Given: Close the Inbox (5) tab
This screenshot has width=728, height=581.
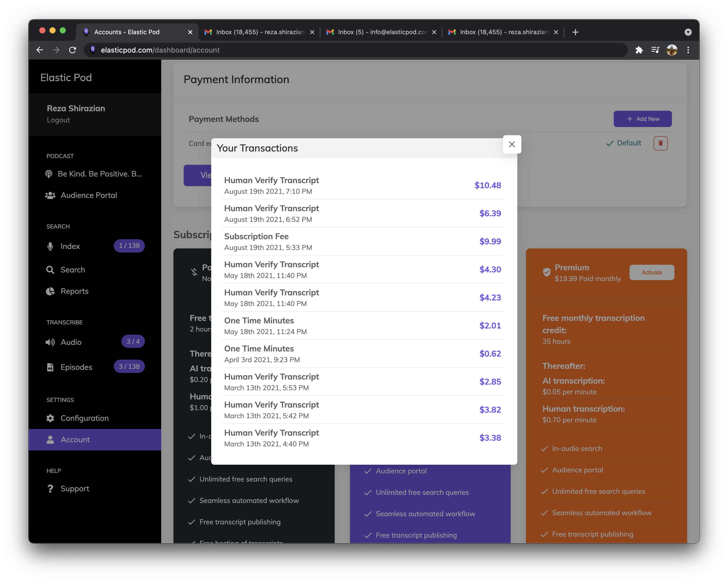Looking at the screenshot, I should point(434,32).
